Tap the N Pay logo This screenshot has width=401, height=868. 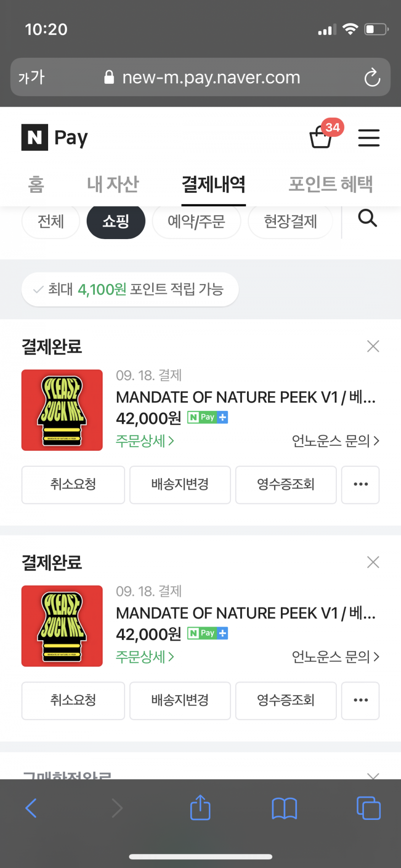pos(55,137)
